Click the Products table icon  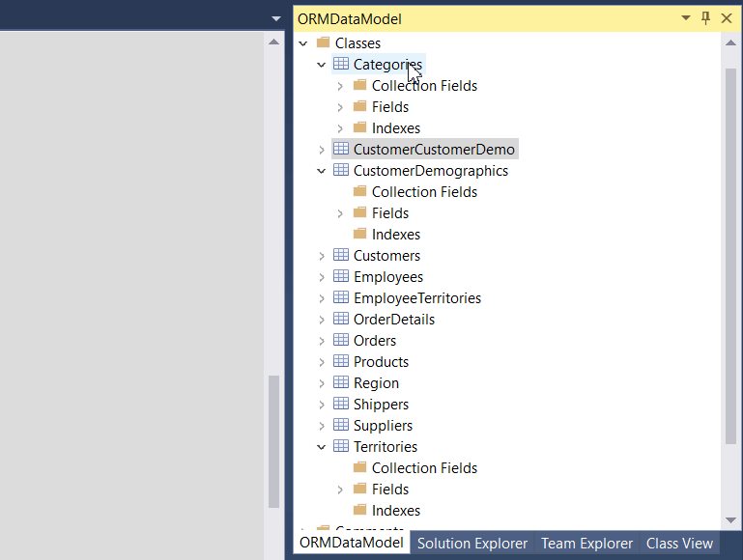click(x=341, y=361)
